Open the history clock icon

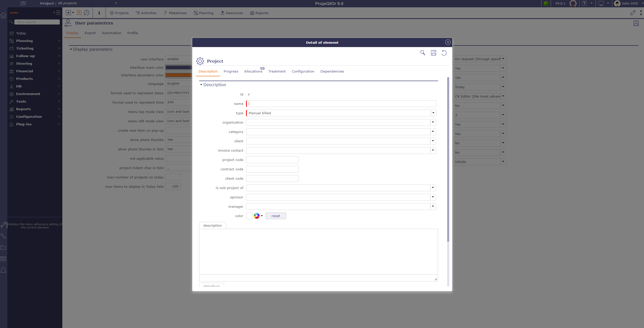click(x=87, y=13)
